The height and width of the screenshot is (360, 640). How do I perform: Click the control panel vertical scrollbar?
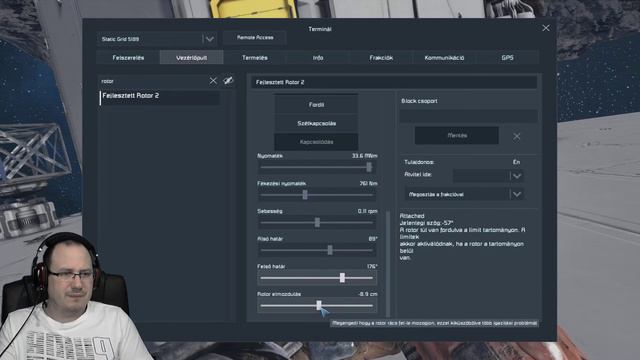pos(388,263)
